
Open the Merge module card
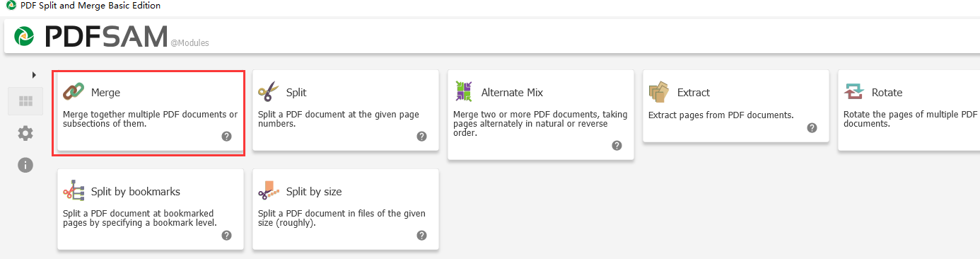pyautogui.click(x=150, y=112)
